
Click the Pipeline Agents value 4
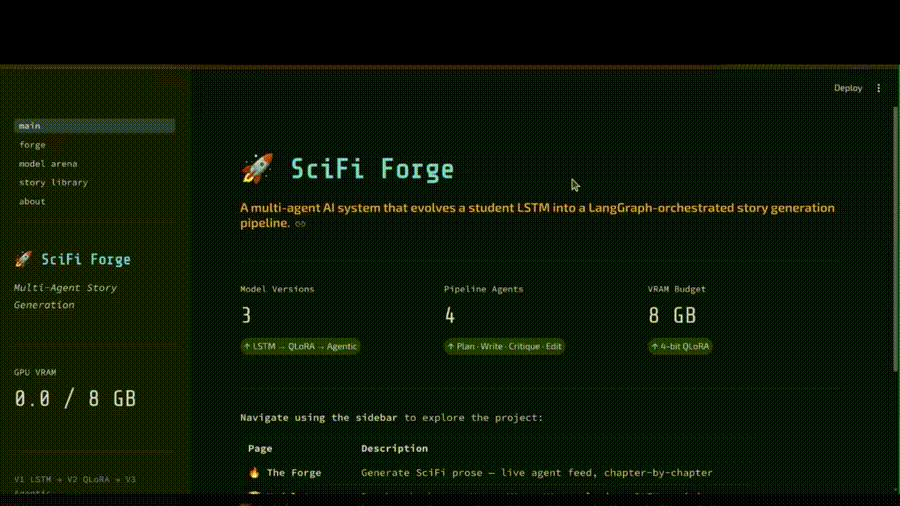(450, 315)
